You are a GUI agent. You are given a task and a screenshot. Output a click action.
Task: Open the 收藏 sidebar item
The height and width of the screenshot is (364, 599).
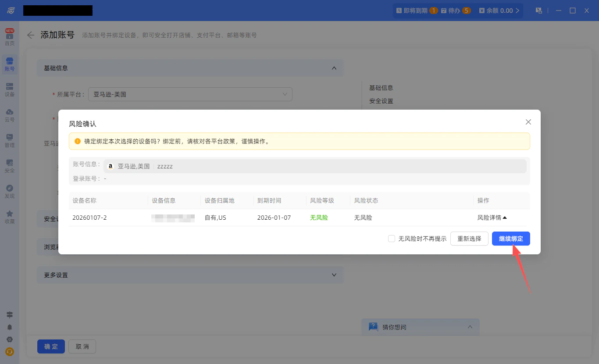[10, 217]
